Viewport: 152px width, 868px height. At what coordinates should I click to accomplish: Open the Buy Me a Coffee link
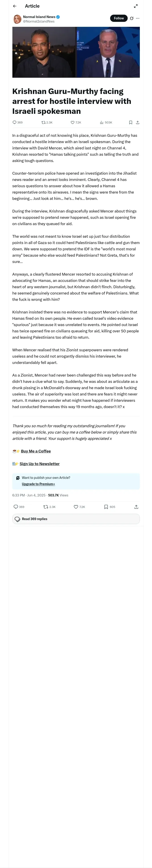pos(36,451)
